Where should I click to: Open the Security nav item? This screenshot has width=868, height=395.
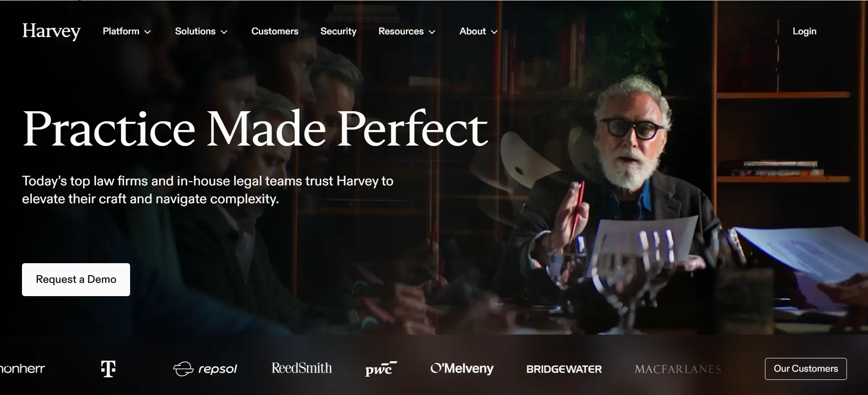(338, 31)
